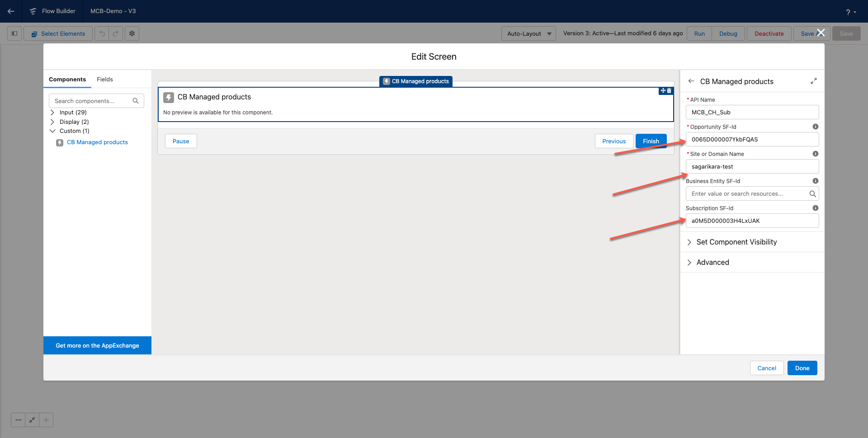
Task: Click the Subscription SF-Id info icon
Action: click(815, 208)
